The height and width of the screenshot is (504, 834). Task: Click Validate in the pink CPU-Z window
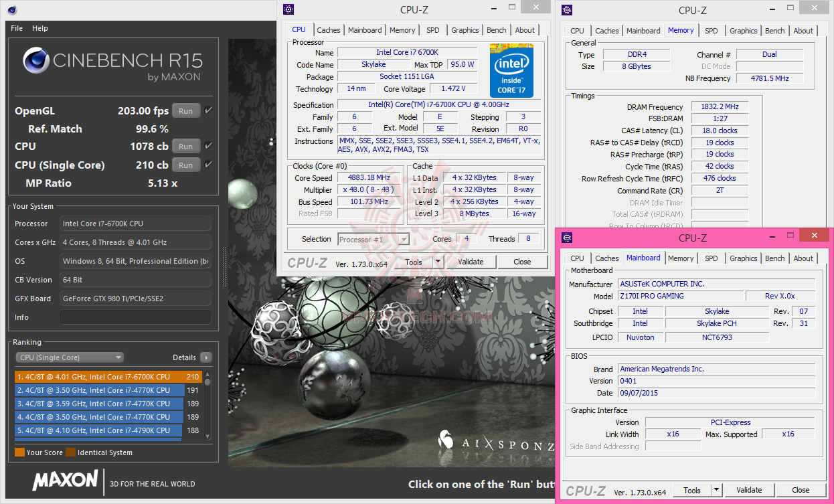[x=749, y=489]
